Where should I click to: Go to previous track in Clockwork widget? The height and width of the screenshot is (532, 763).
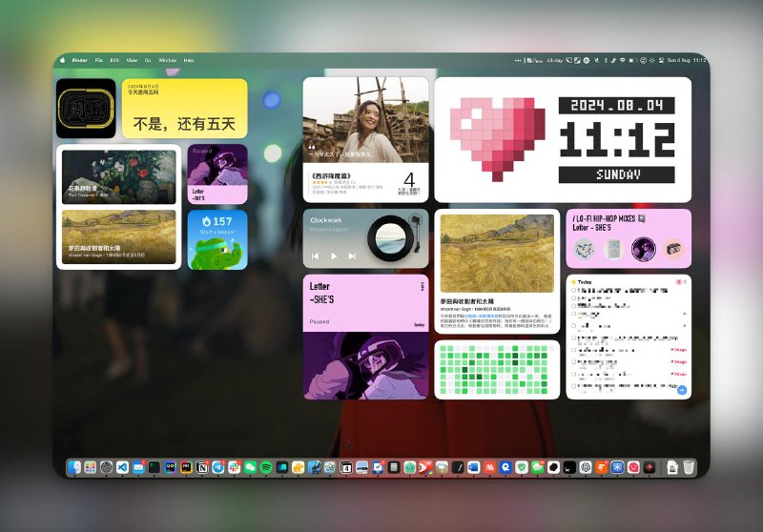316,256
